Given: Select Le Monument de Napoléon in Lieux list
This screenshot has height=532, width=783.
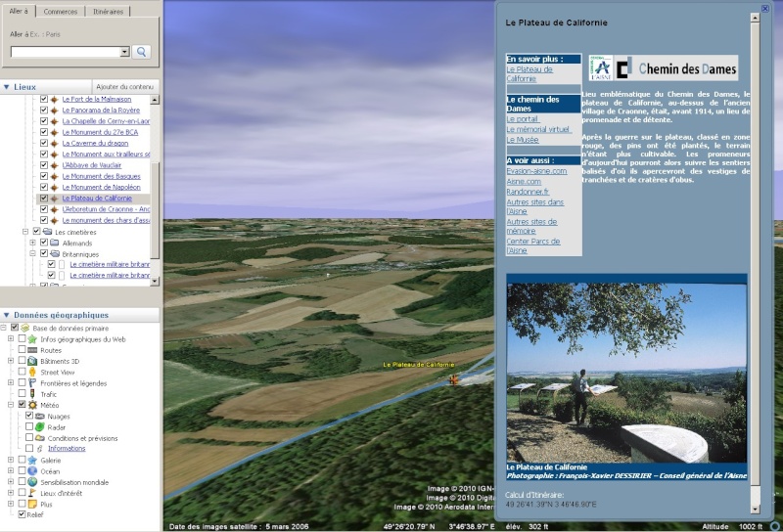Looking at the screenshot, I should 102,187.
